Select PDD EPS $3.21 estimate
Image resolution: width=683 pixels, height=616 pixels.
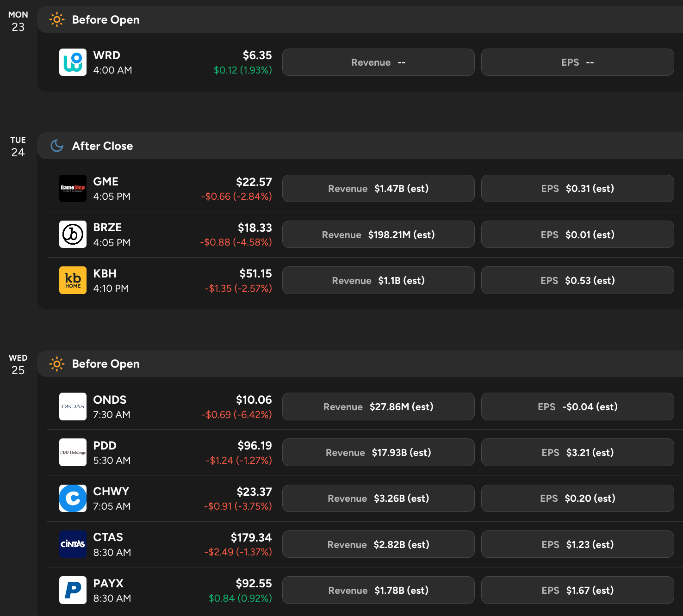(x=577, y=452)
